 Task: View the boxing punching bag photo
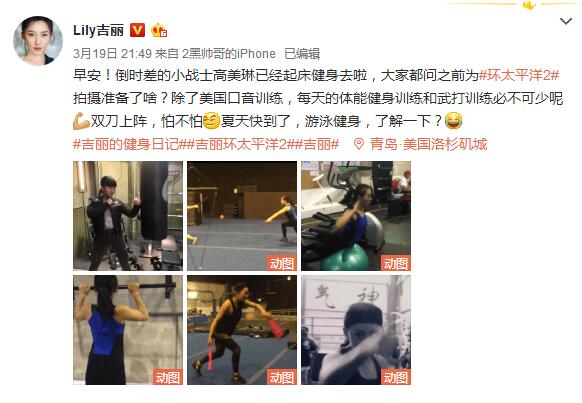[x=128, y=216]
